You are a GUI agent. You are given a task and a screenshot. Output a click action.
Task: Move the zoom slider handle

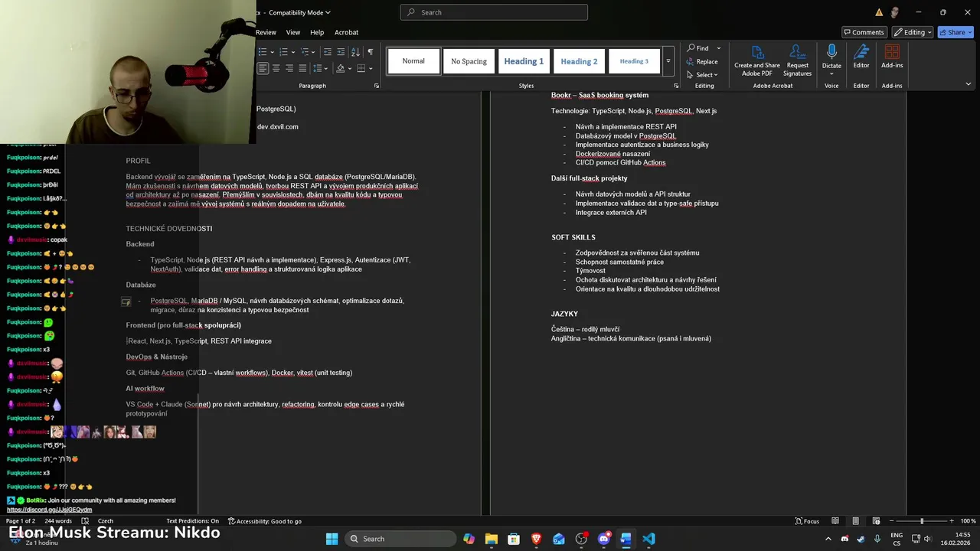pos(922,521)
